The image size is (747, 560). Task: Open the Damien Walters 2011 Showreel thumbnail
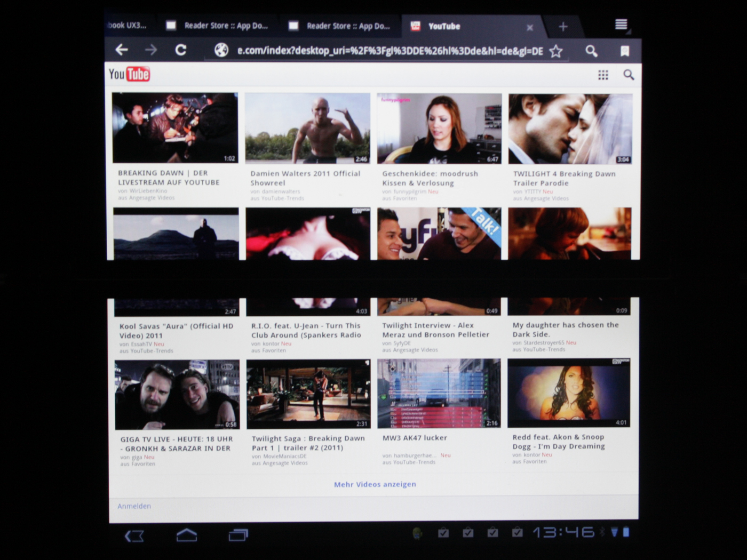[x=307, y=128]
